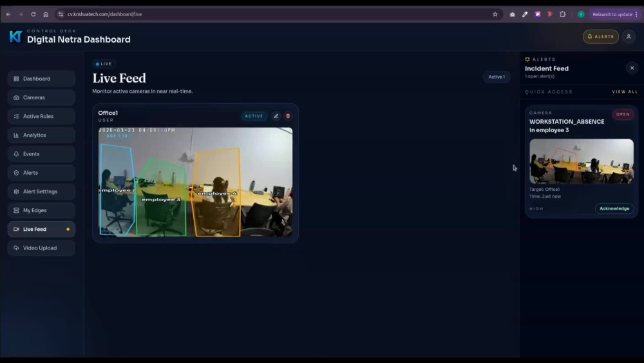Delete the Office1 camera with trash icon
Screen dimensions: 644x363
pos(288,116)
